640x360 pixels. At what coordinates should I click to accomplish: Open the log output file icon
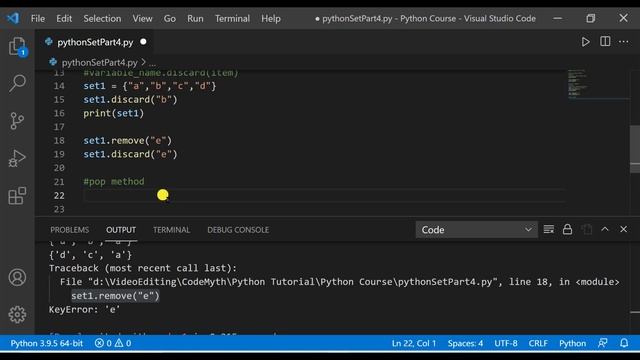click(x=587, y=229)
